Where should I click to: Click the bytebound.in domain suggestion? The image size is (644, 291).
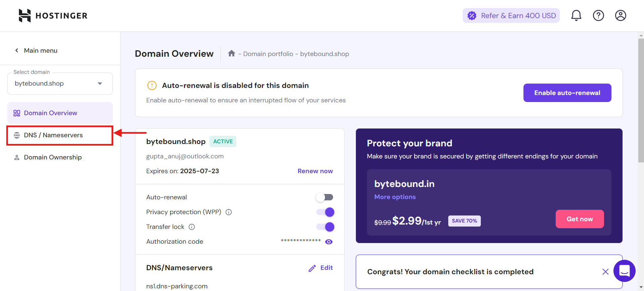(x=404, y=184)
